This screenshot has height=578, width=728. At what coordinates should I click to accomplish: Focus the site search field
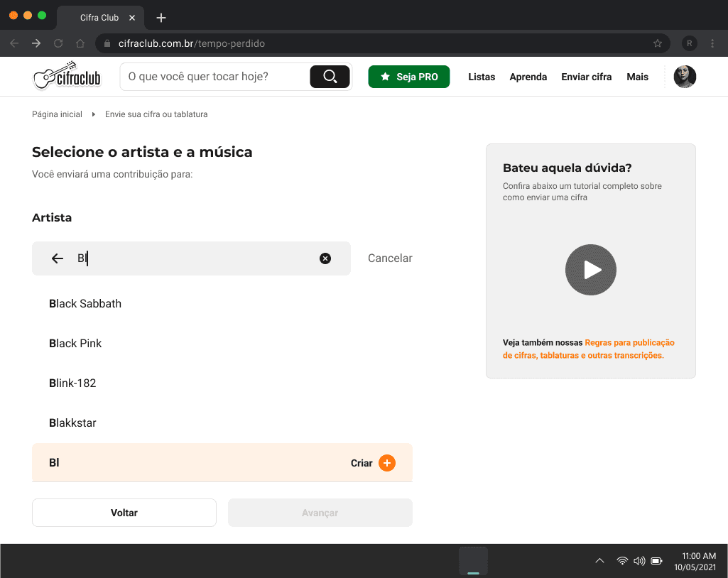(x=215, y=77)
